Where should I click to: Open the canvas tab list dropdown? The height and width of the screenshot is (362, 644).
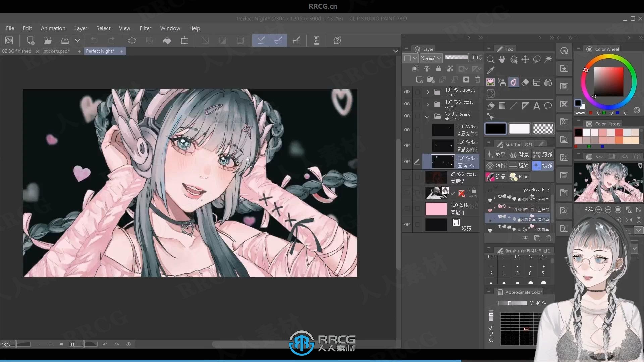(396, 51)
